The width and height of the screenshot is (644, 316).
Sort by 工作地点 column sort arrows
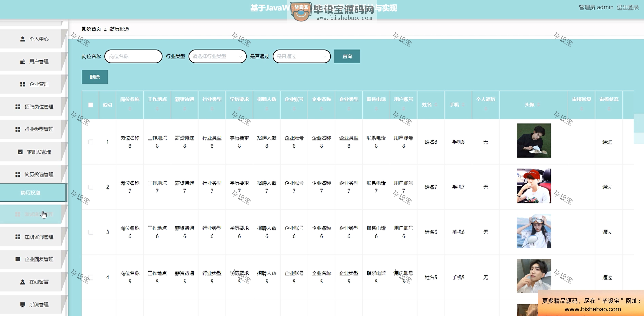(x=157, y=109)
